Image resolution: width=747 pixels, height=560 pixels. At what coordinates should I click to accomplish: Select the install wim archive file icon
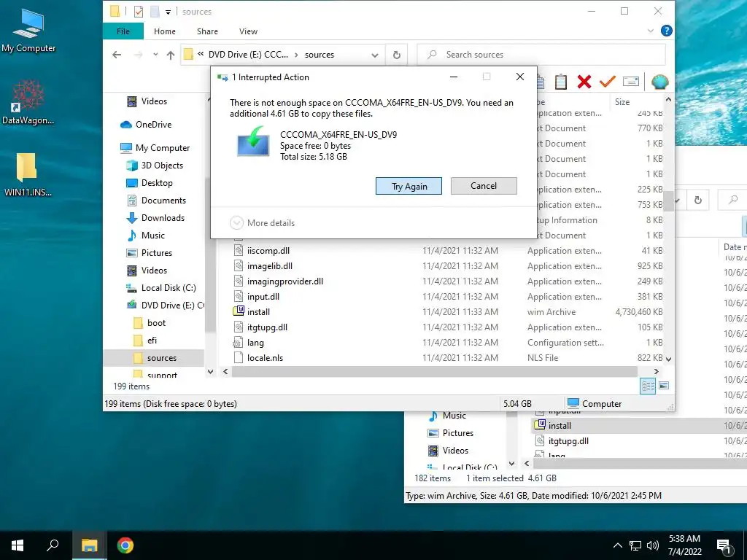[239, 311]
